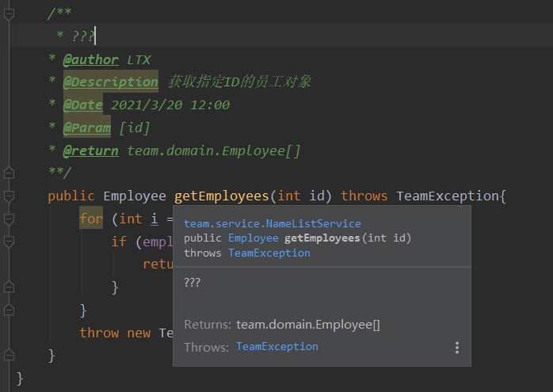The image size is (553, 392).
Task: Open the TeamException link in the Throws section
Action: tap(276, 347)
